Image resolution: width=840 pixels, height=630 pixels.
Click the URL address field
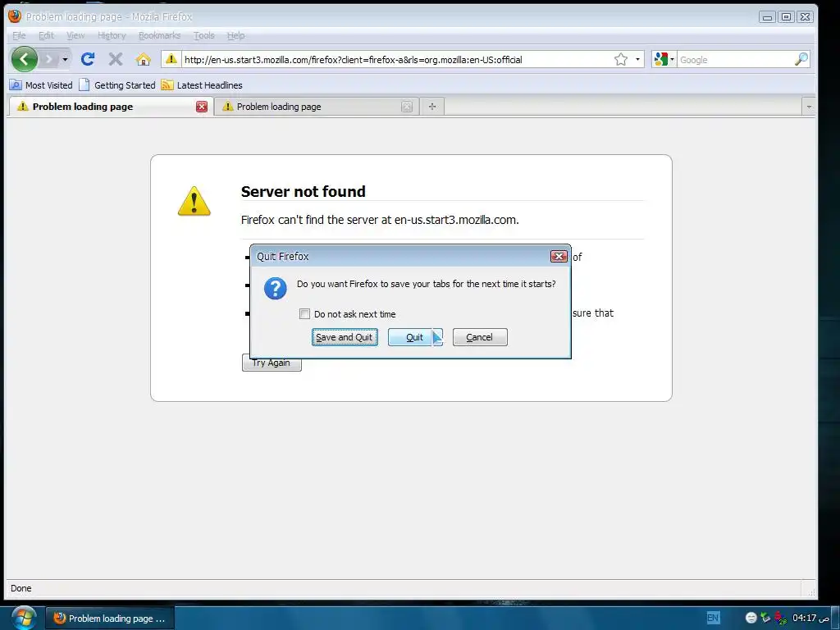point(396,59)
